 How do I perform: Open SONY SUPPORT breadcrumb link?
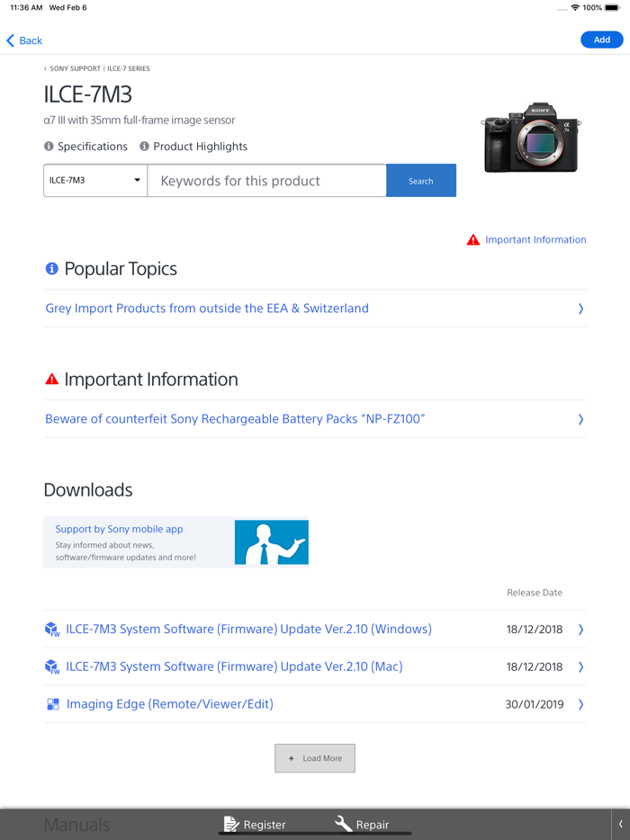(75, 68)
